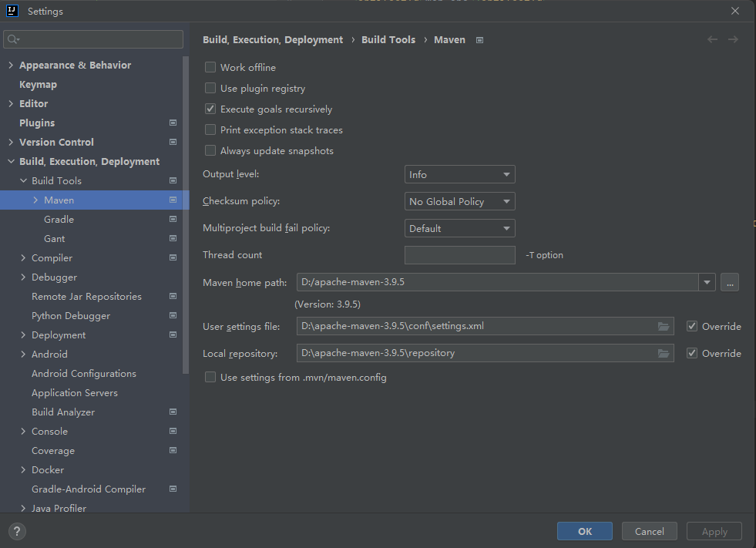Click the project-level icon next to Plugins
756x548 pixels.
click(173, 123)
